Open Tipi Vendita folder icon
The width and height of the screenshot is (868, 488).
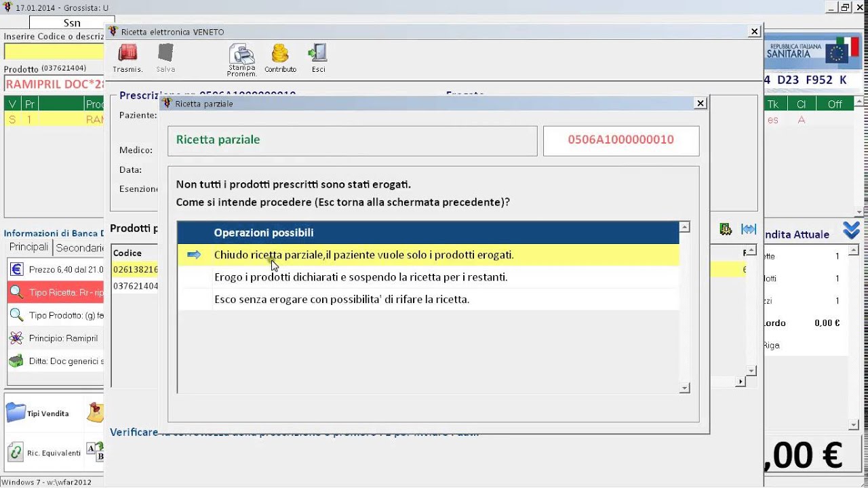16,413
